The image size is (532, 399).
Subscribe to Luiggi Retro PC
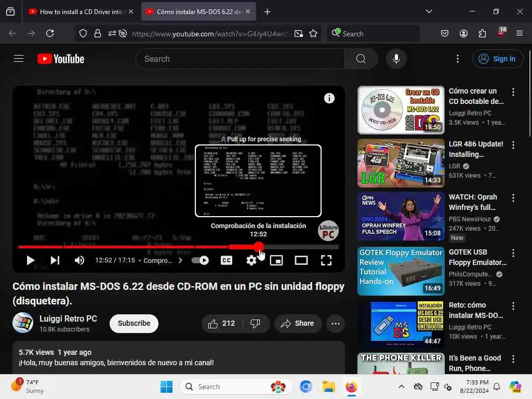click(x=134, y=323)
